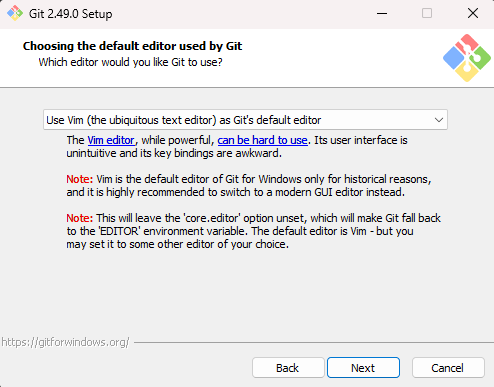Click the red 'Note:' label about historical reasons
The height and width of the screenshot is (387, 494).
(80, 179)
